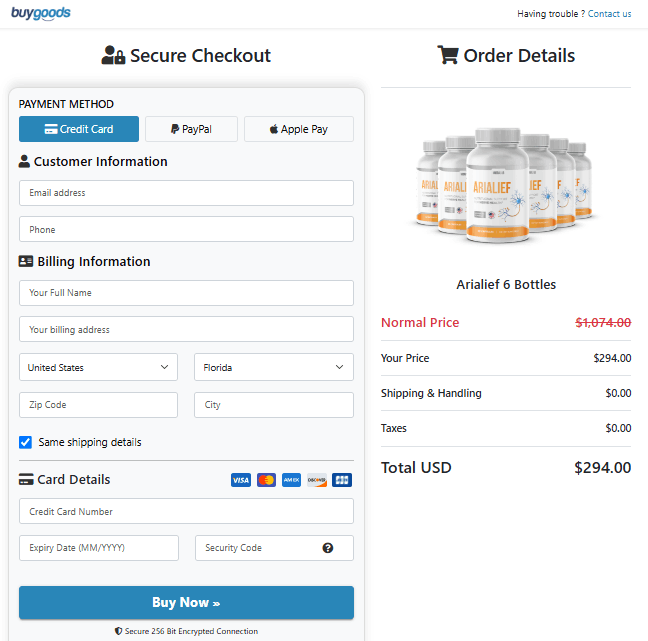The width and height of the screenshot is (648, 641).
Task: Click the Email address field
Action: coord(186,193)
